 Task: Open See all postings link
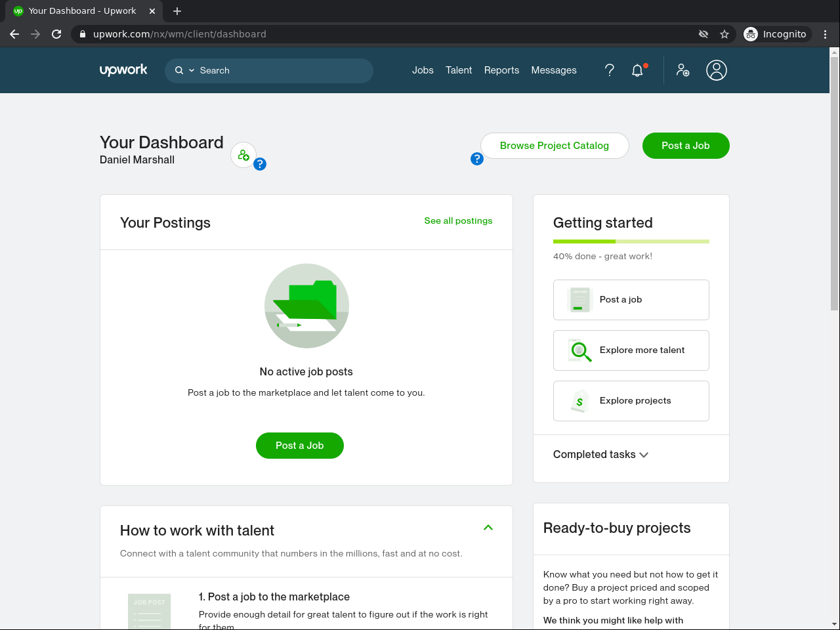coord(458,221)
